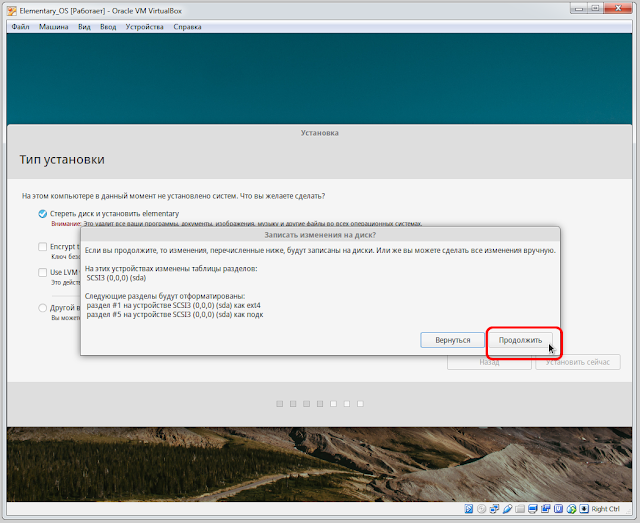Open the Ввод menu
Viewport: 640px width, 523px height.
click(x=108, y=27)
